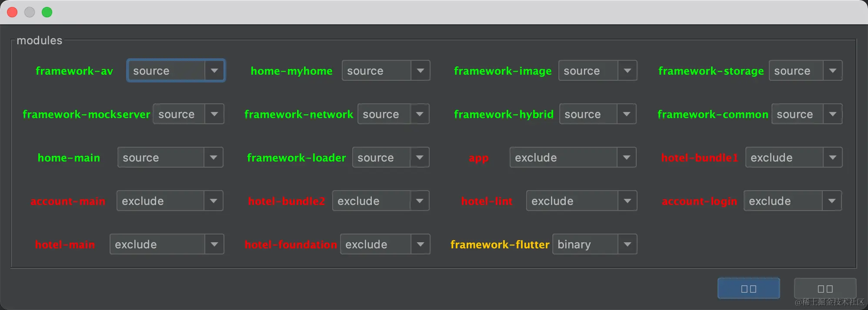Click the home-main module label
The width and height of the screenshot is (868, 310).
coord(69,158)
